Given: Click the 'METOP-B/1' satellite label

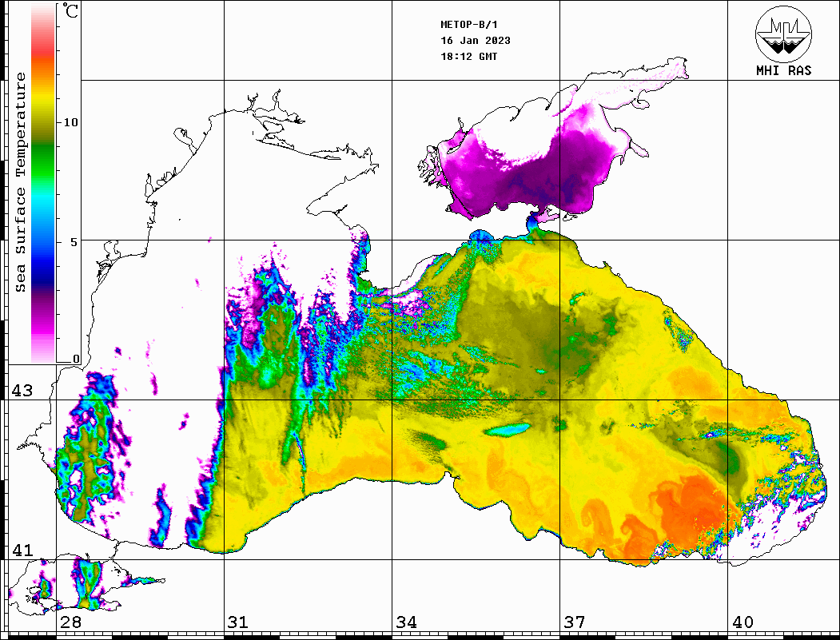Looking at the screenshot, I should click(x=468, y=25).
